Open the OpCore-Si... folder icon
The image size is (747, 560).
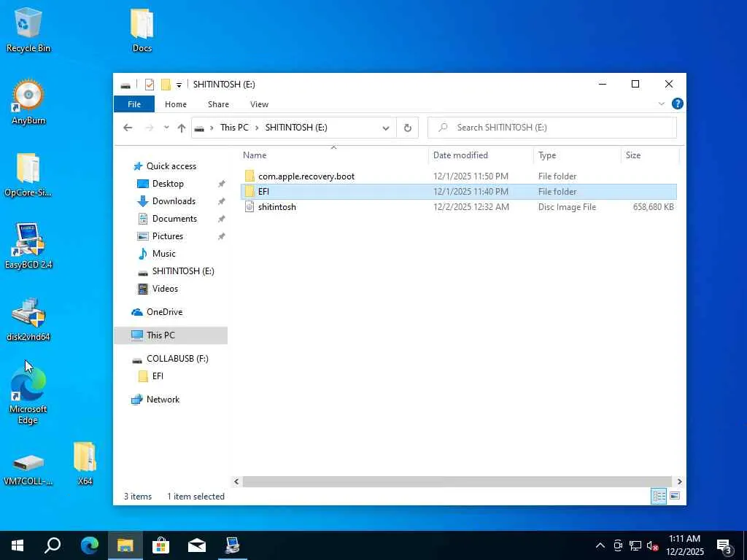coord(28,174)
